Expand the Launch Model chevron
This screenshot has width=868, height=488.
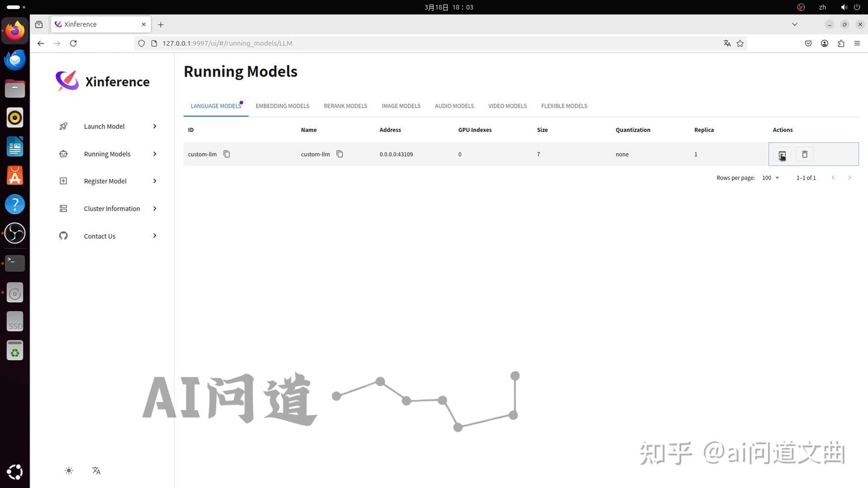[x=154, y=126]
